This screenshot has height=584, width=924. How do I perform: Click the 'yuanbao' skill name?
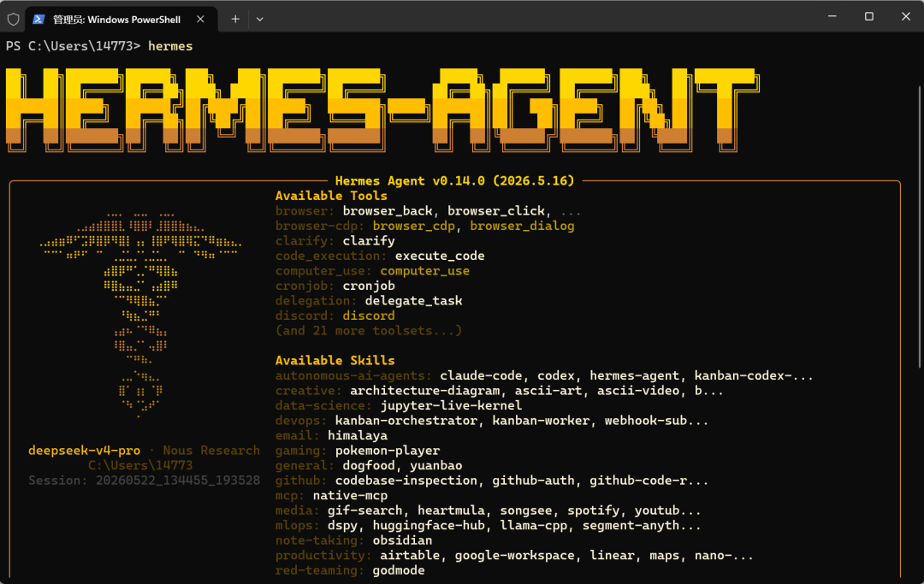click(x=436, y=466)
